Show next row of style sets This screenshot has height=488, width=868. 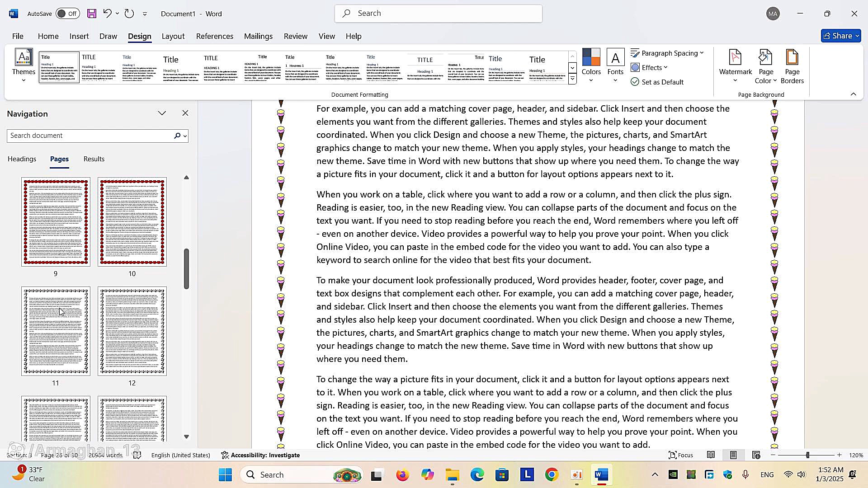pyautogui.click(x=572, y=68)
